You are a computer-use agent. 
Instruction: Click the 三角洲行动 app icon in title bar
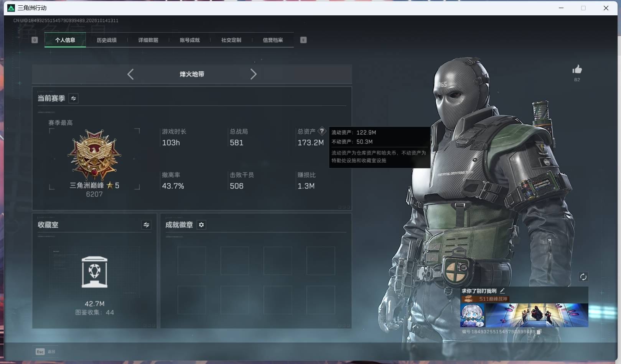tap(11, 8)
